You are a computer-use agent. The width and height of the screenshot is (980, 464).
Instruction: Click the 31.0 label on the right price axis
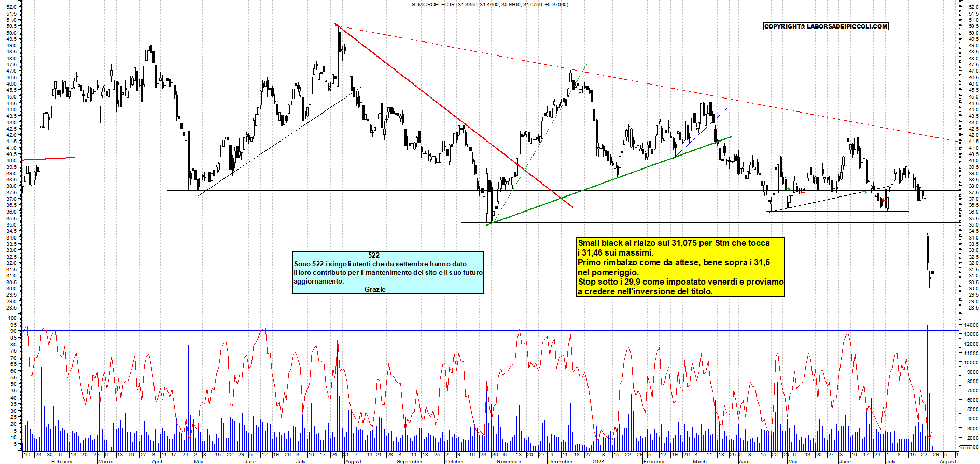pyautogui.click(x=973, y=276)
